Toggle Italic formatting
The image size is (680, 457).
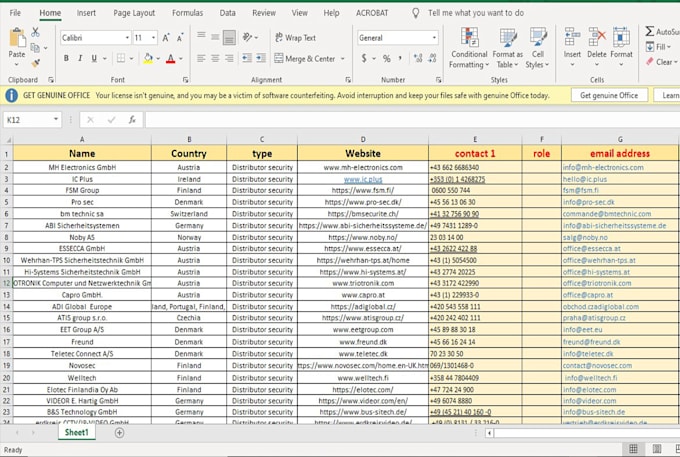pyautogui.click(x=80, y=58)
